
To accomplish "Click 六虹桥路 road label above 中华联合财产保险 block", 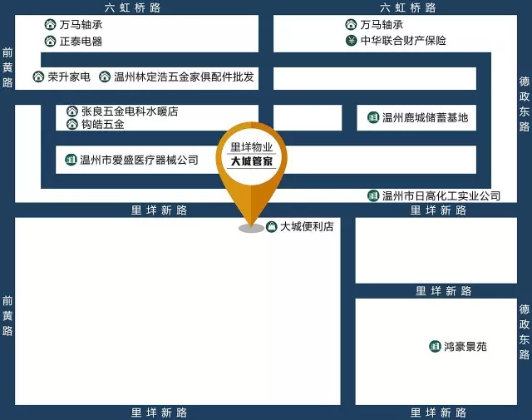I will tap(408, 7).
